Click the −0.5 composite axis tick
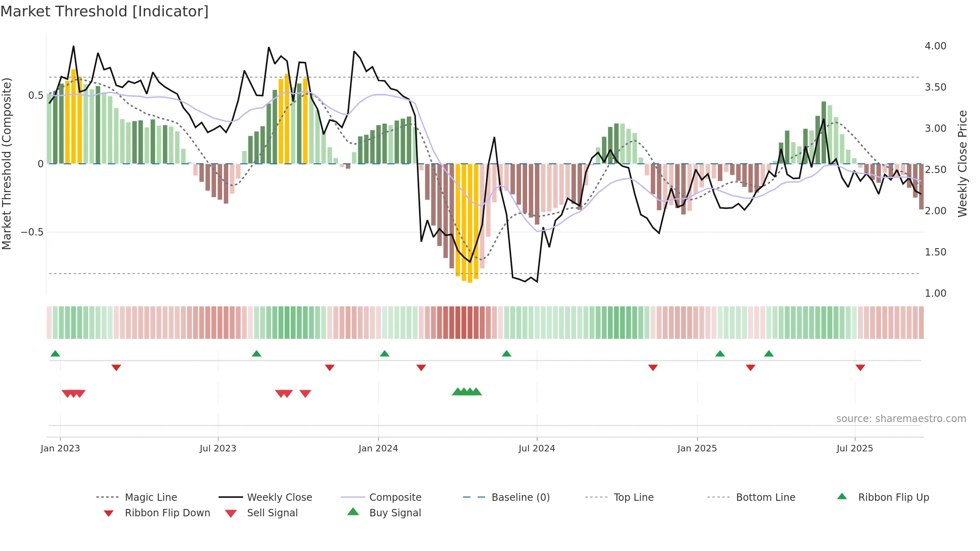Image resolution: width=980 pixels, height=551 pixels. click(x=32, y=232)
